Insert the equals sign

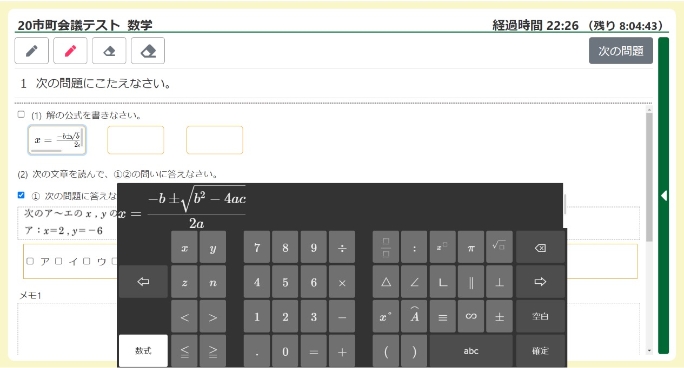click(x=314, y=351)
